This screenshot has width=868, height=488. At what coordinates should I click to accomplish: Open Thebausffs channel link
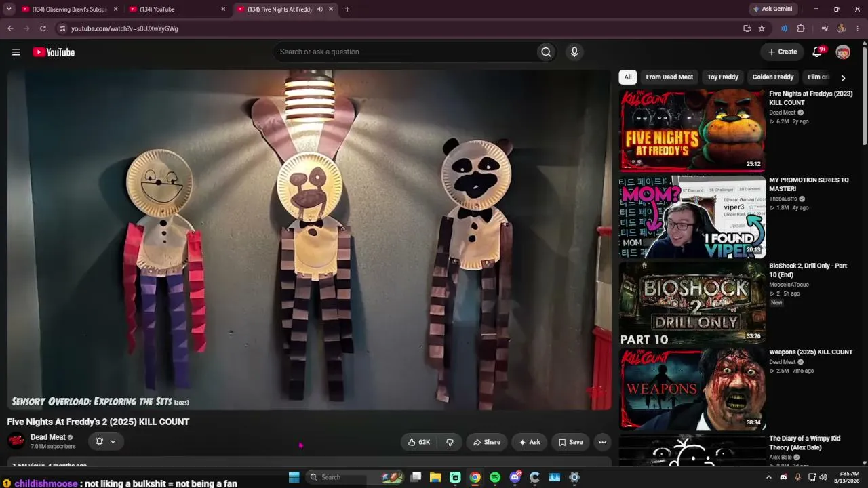[783, 199]
